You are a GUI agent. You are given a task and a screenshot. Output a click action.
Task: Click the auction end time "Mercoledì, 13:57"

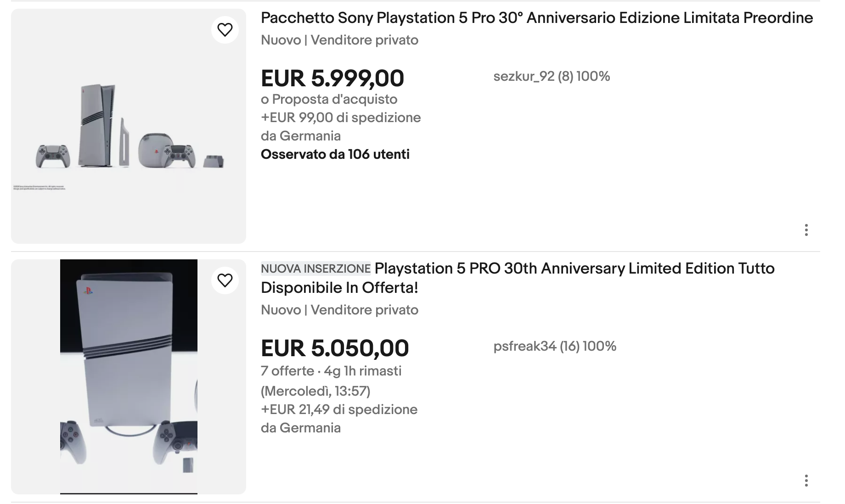pos(315,391)
